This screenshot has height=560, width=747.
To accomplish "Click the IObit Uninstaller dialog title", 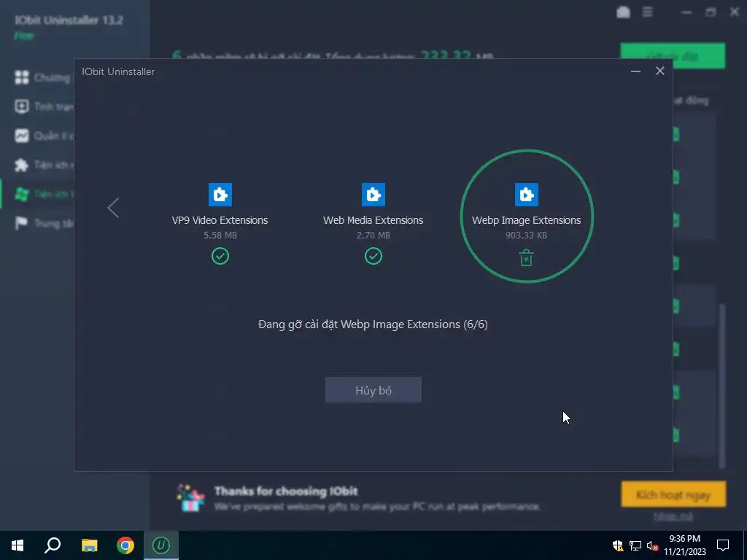I will point(118,71).
